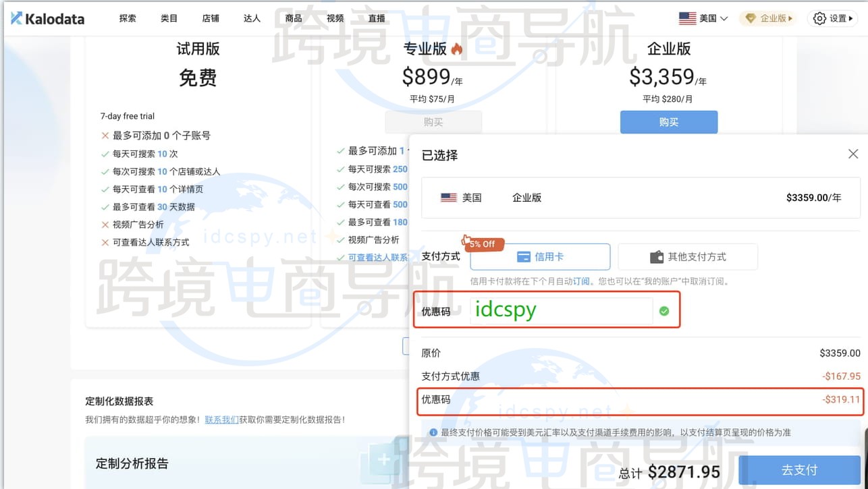Click the 企业版 diamond badge
Image resolution: width=868 pixels, height=489 pixels.
click(x=768, y=18)
